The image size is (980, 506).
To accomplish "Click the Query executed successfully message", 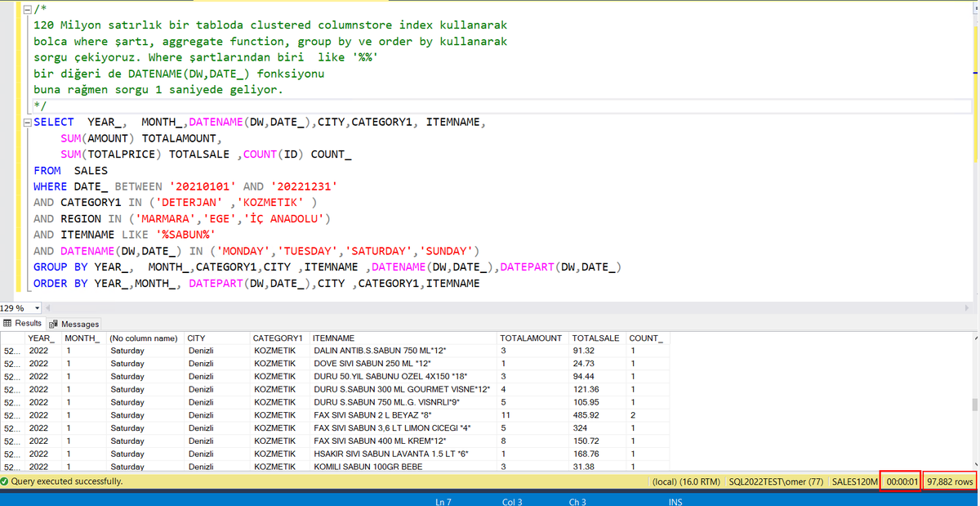I will [67, 481].
